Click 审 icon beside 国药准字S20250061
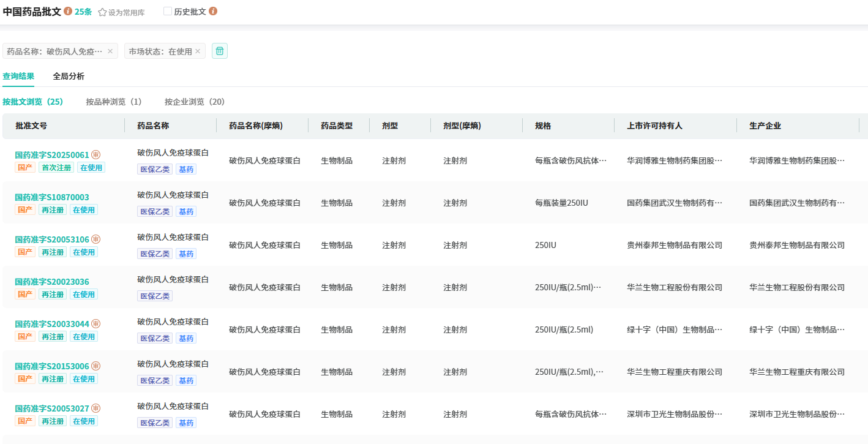This screenshot has width=868, height=444. (96, 155)
